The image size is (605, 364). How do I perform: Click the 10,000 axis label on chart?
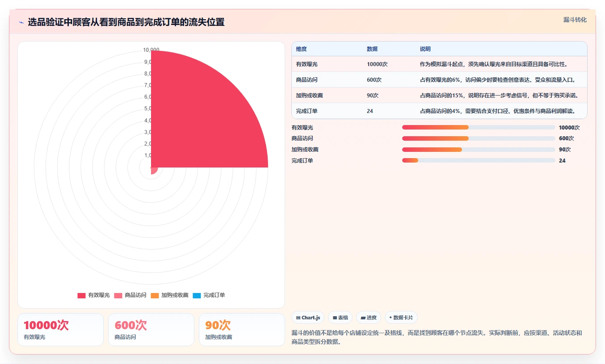coord(151,50)
